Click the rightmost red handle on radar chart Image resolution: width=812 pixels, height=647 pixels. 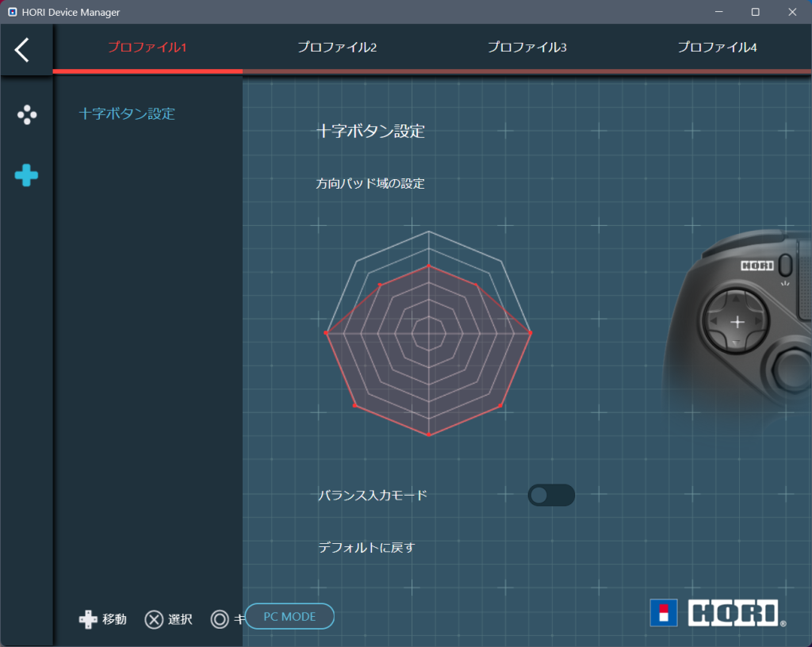(x=530, y=333)
